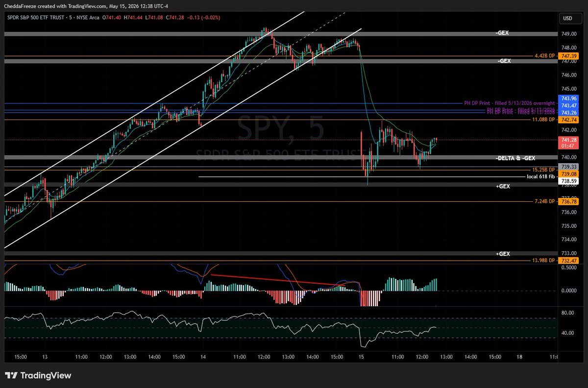Select the +GEX label below local 618 fib
The width and height of the screenshot is (588, 388).
[x=503, y=186]
